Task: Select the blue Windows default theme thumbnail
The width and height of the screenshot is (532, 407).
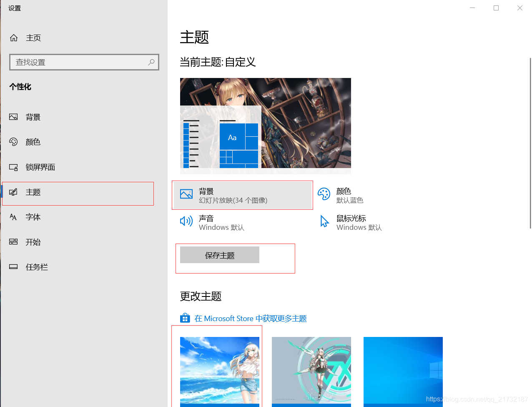Action: click(x=403, y=371)
